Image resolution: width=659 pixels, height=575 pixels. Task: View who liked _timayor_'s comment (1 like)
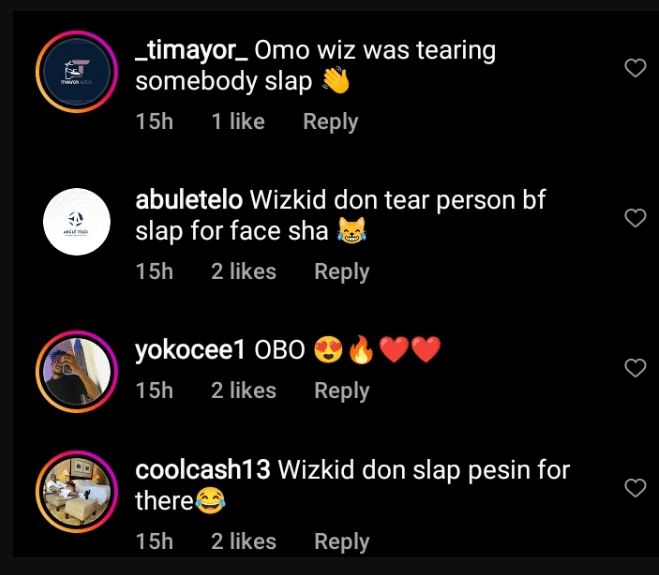238,122
